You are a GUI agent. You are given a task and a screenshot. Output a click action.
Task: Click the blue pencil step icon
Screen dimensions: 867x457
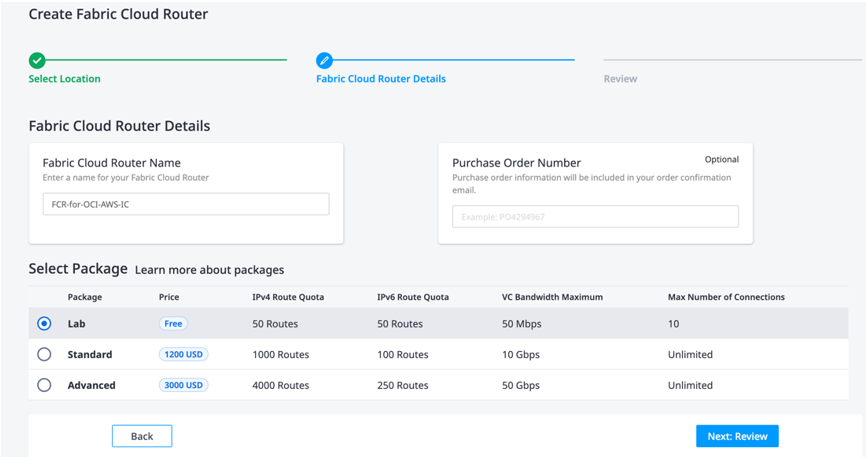point(324,61)
